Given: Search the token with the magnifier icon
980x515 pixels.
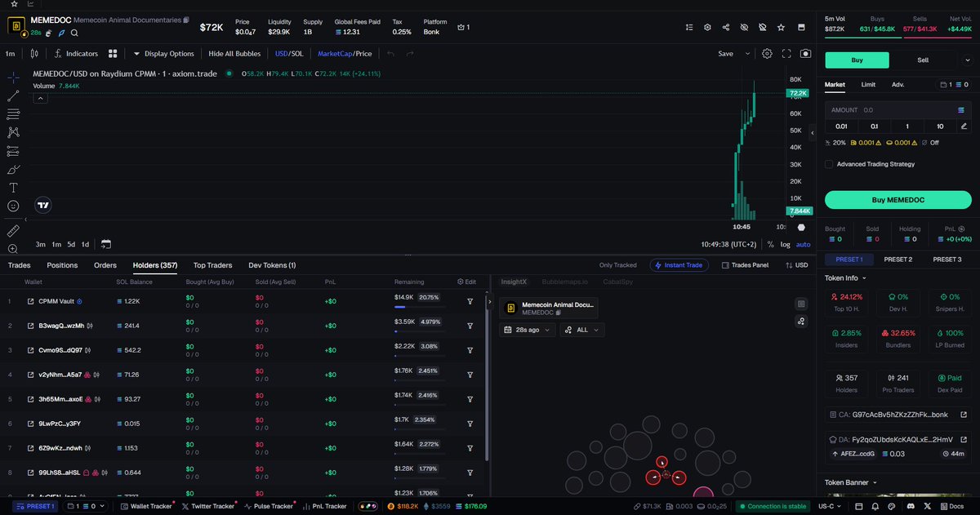Looking at the screenshot, I should tap(74, 33).
